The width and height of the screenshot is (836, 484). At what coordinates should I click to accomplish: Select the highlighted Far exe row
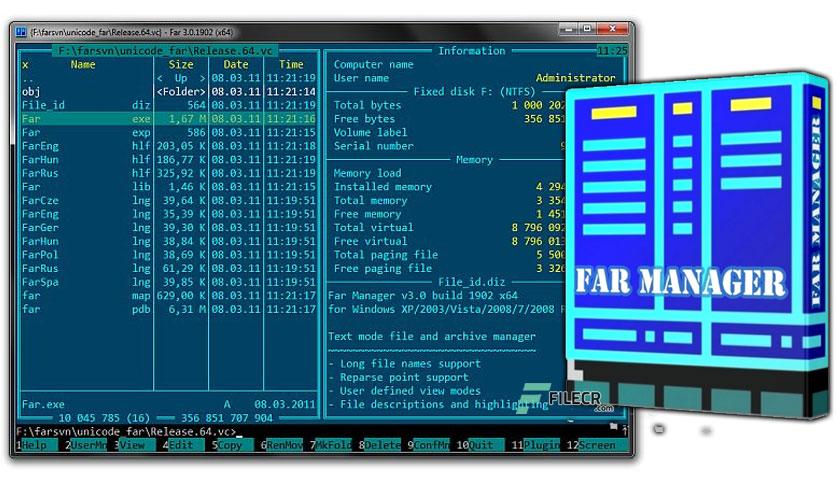(168, 118)
